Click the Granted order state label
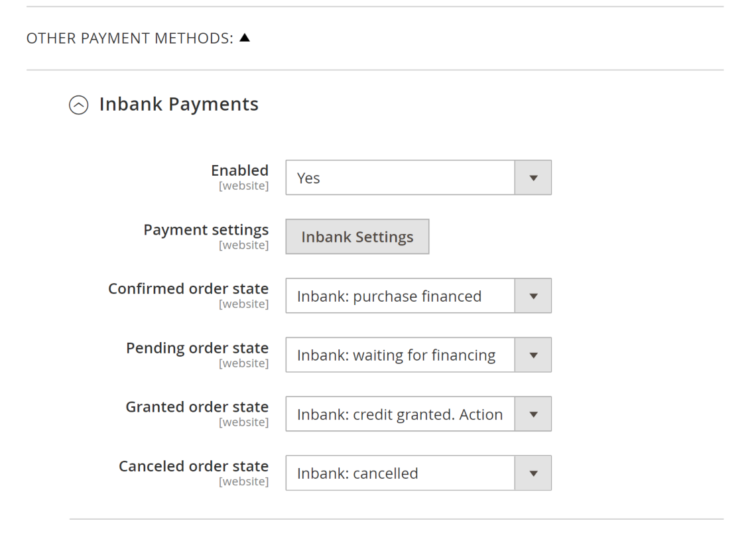Image resolution: width=756 pixels, height=539 pixels. [197, 406]
